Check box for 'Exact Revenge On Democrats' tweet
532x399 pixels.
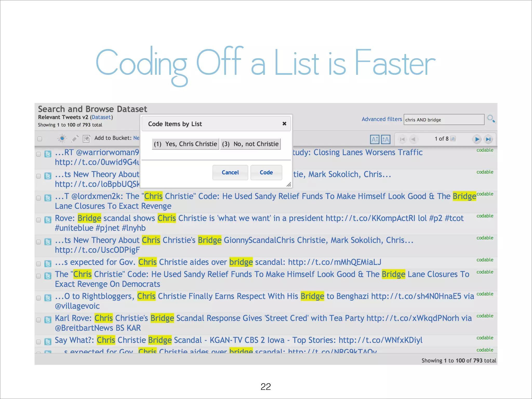[38, 276]
